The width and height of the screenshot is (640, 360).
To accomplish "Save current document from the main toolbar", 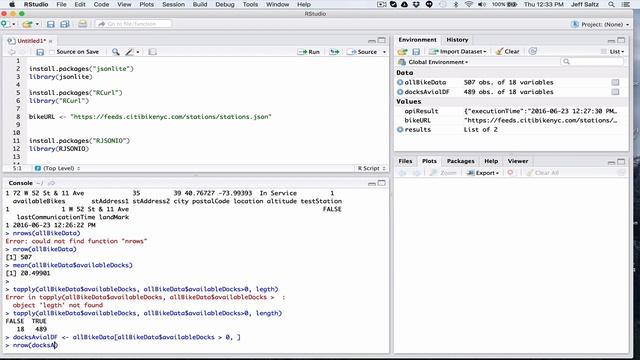I will 51,24.
